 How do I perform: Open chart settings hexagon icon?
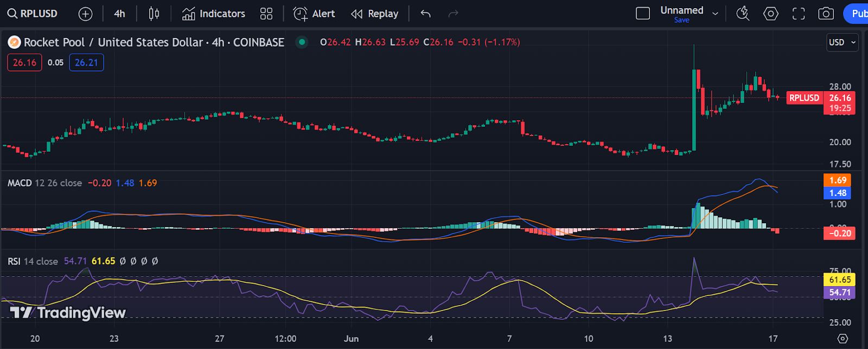point(770,14)
